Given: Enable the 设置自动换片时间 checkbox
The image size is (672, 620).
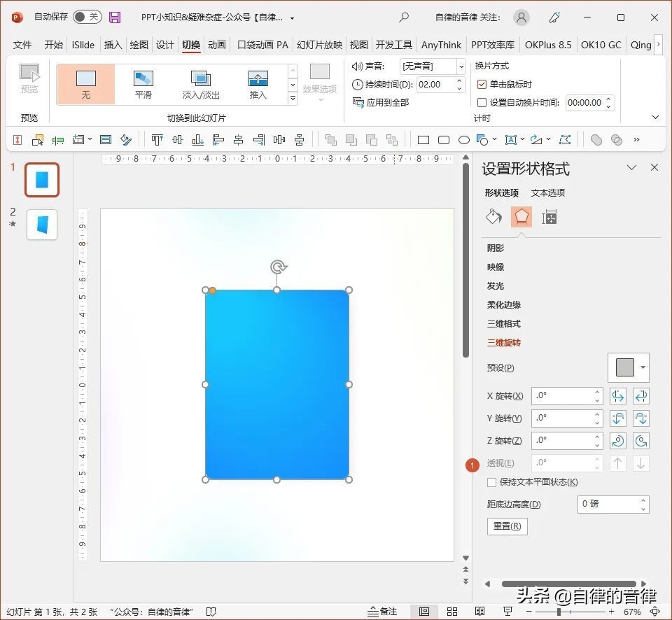Looking at the screenshot, I should click(x=482, y=102).
